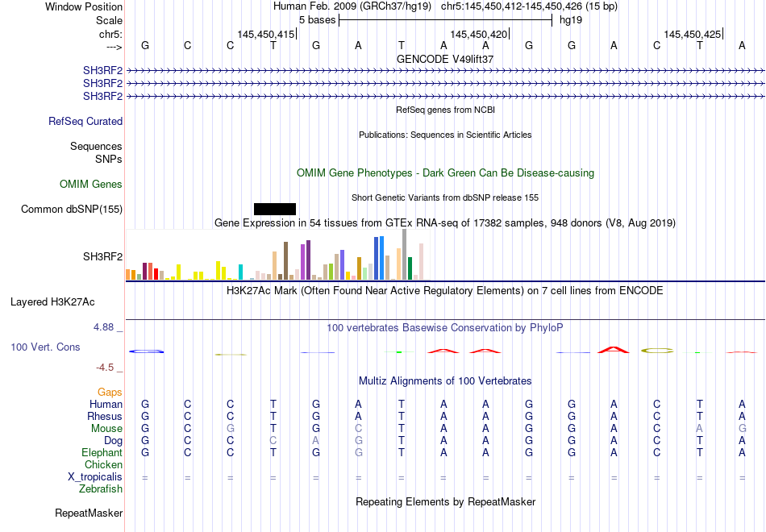
Task: Click Repeating Elements by RepeatMasker title
Action: [x=446, y=501]
